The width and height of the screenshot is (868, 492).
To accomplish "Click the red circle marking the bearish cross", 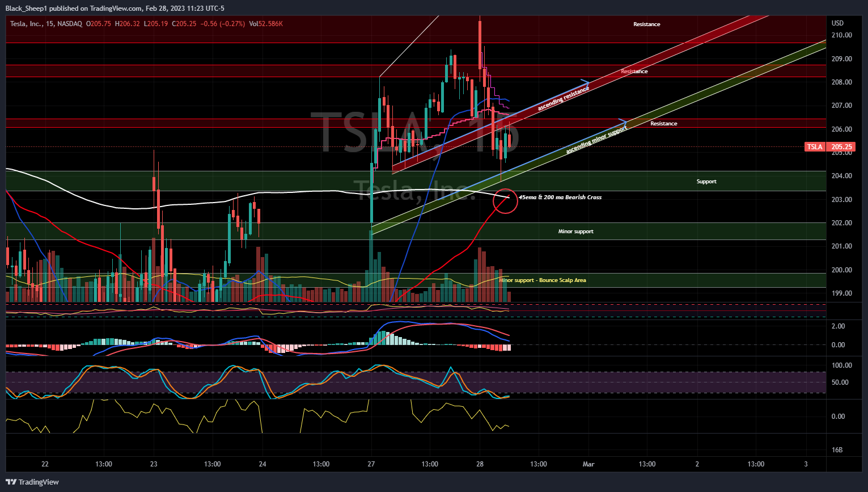I will tap(505, 201).
